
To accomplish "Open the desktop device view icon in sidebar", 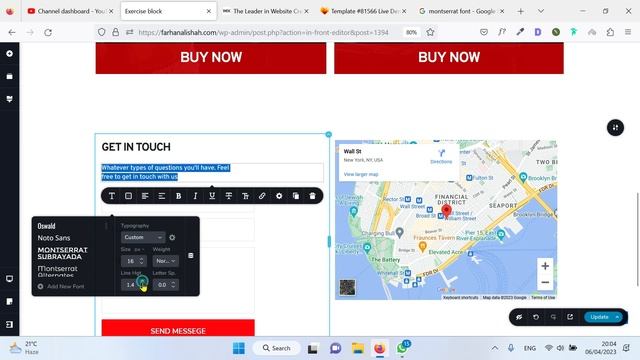I will tap(9, 279).
